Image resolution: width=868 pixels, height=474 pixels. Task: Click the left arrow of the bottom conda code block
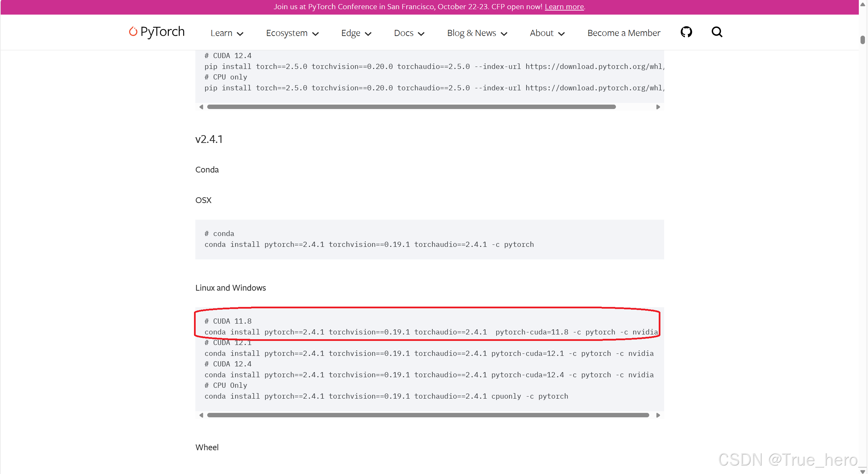point(201,415)
